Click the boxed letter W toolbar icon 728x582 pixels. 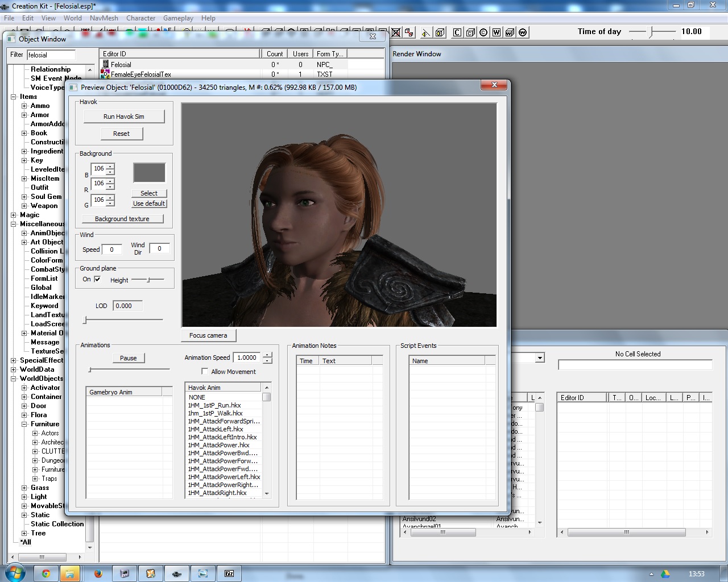[497, 32]
